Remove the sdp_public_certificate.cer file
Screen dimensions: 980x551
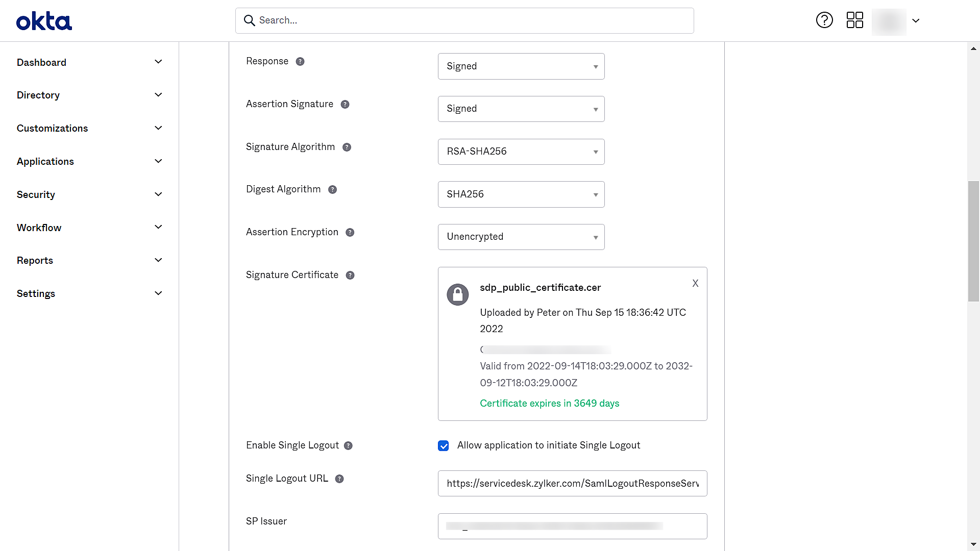pyautogui.click(x=695, y=284)
